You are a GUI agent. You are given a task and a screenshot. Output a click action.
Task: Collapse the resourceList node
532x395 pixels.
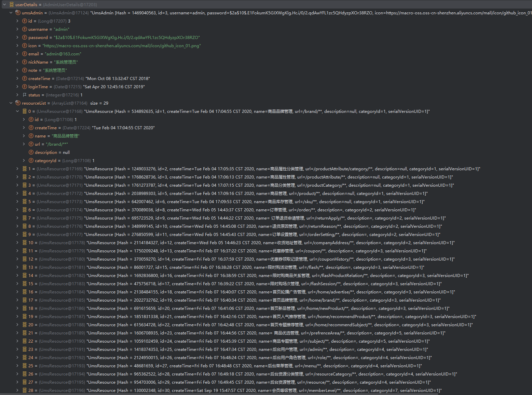11,103
